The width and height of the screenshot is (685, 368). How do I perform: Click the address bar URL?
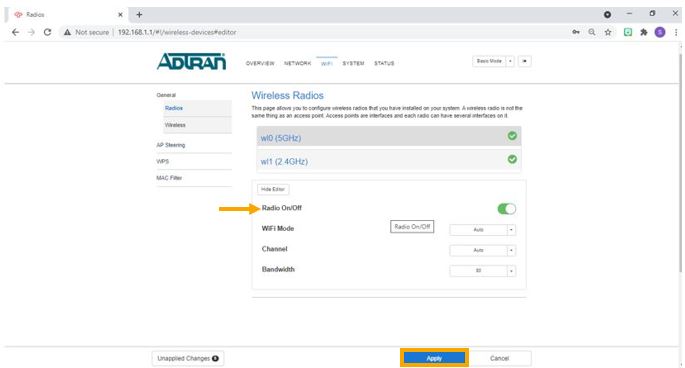click(x=177, y=32)
